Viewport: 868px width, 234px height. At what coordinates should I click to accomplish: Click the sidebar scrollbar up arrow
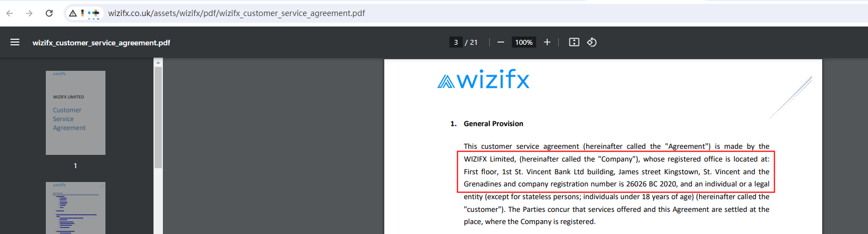(x=158, y=63)
